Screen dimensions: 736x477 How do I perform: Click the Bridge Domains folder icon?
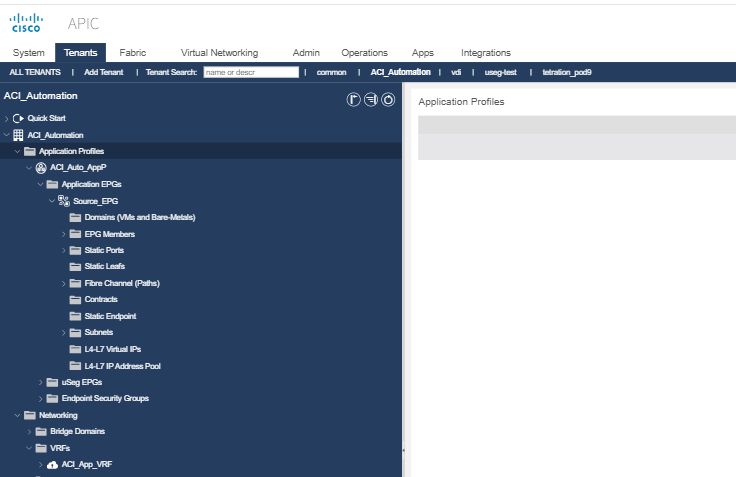point(41,431)
